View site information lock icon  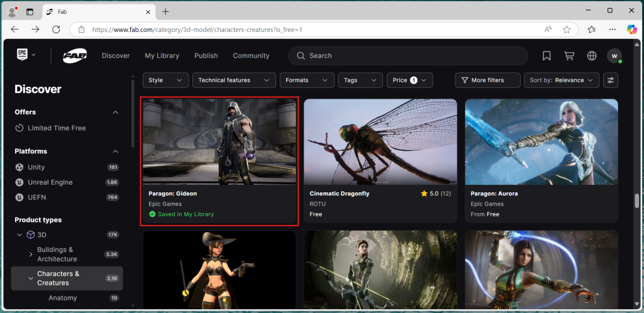pos(81,30)
